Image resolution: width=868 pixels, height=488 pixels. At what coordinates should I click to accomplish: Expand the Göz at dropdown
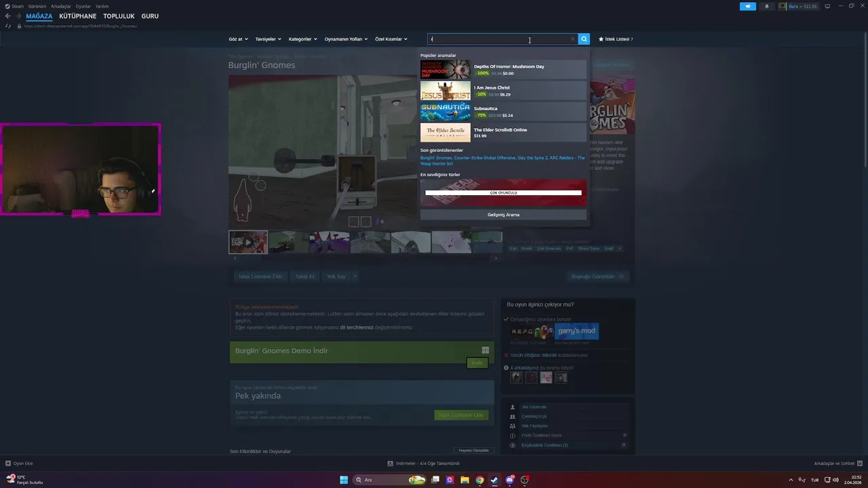point(238,39)
